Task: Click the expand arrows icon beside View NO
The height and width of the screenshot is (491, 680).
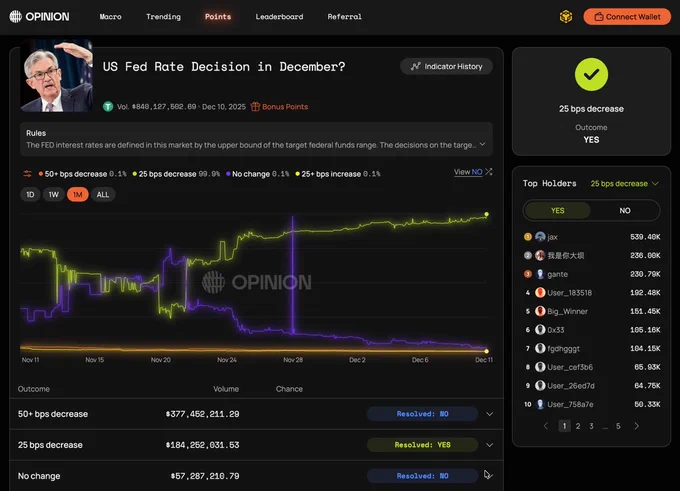Action: tap(489, 172)
